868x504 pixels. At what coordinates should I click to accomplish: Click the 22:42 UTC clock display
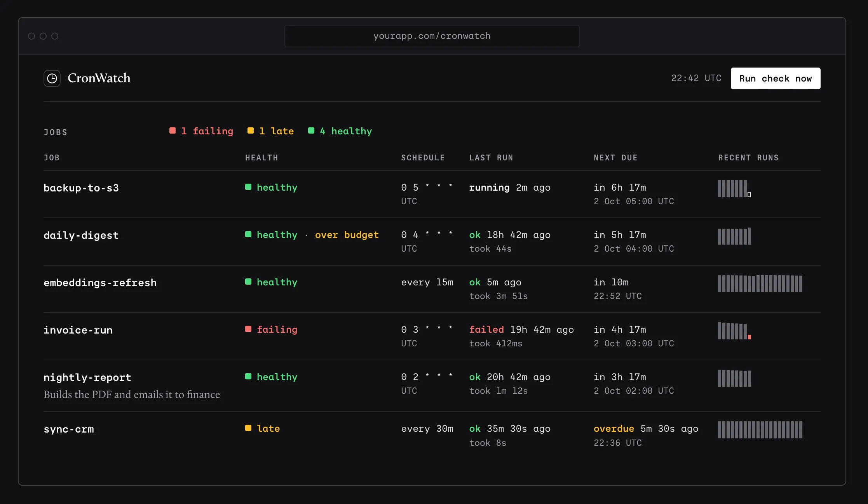click(x=696, y=78)
